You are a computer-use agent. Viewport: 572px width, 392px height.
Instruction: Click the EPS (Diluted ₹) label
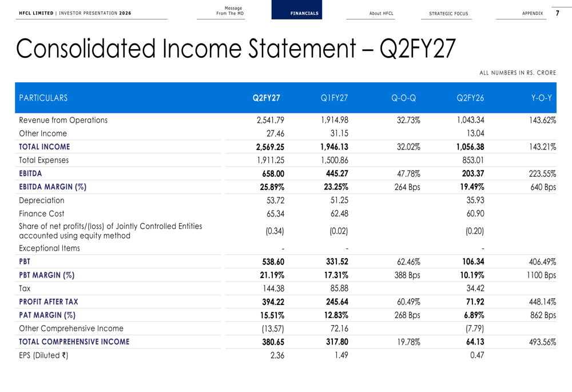43,355
